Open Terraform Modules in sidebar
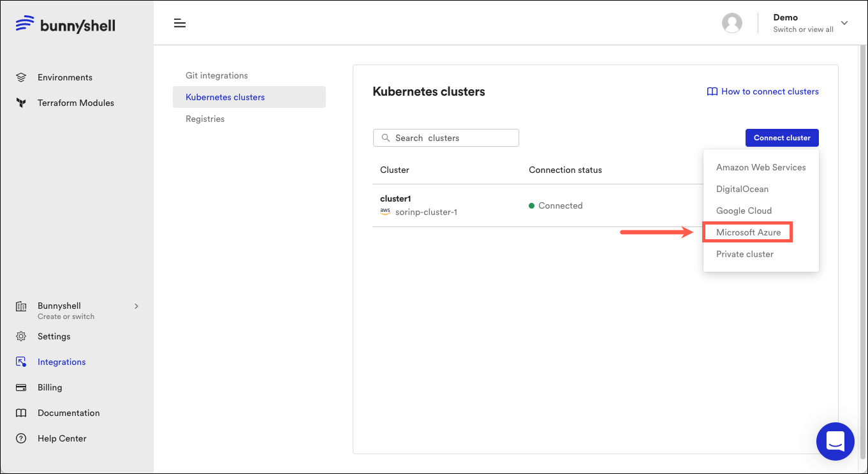The image size is (868, 474). [77, 103]
